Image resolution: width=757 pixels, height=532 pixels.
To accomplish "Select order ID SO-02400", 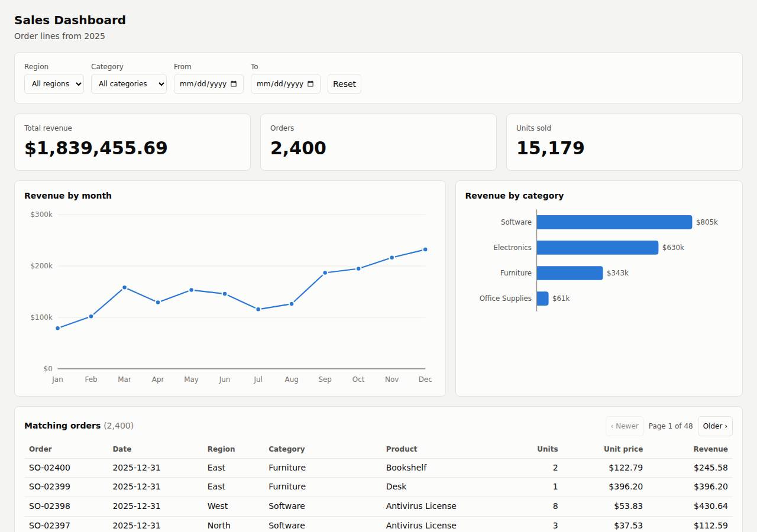I will click(x=50, y=468).
